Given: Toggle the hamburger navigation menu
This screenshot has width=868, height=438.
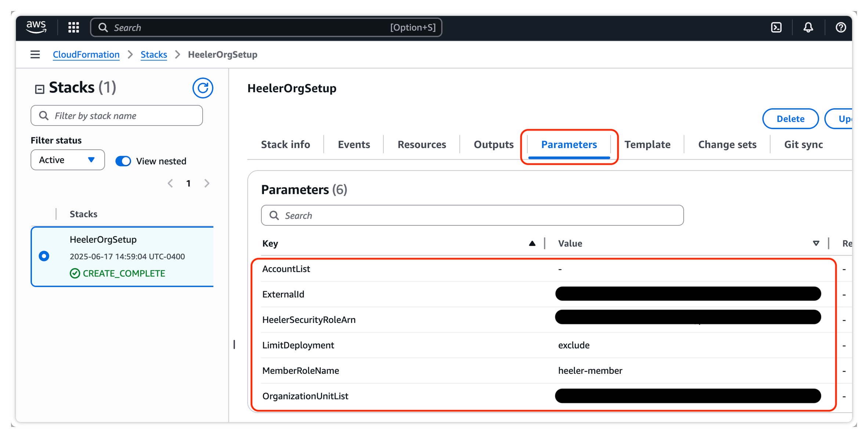Looking at the screenshot, I should tap(35, 55).
